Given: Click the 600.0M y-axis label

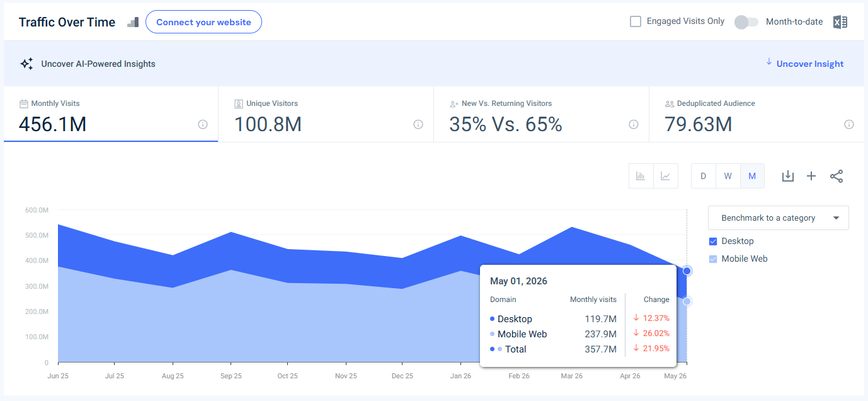Looking at the screenshot, I should 37,210.
